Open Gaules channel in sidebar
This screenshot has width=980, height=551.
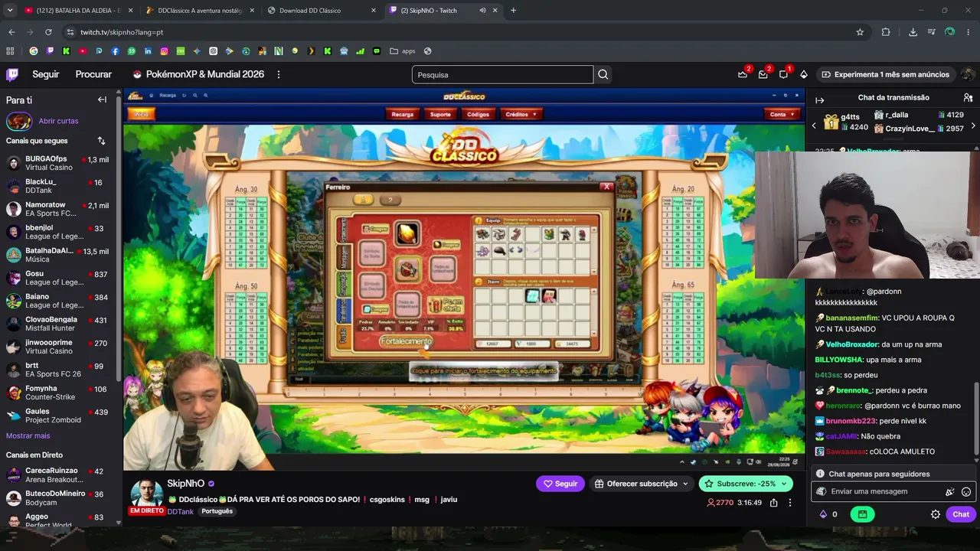[x=60, y=416]
